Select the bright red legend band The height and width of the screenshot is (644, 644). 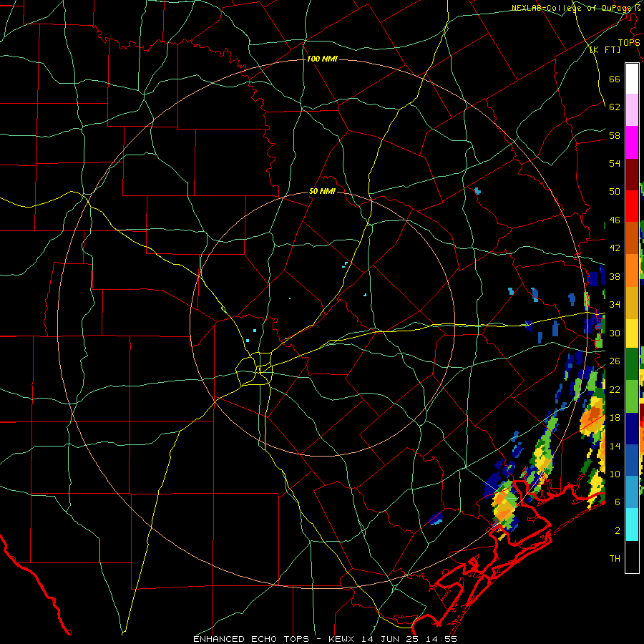(x=632, y=206)
